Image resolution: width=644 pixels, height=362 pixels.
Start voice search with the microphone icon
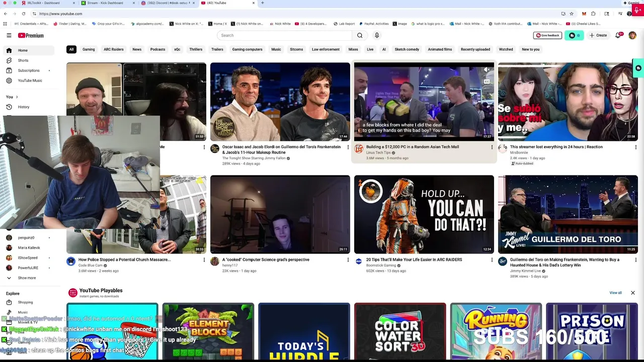coord(377,35)
